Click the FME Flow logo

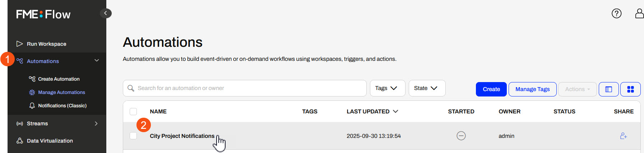pyautogui.click(x=43, y=14)
